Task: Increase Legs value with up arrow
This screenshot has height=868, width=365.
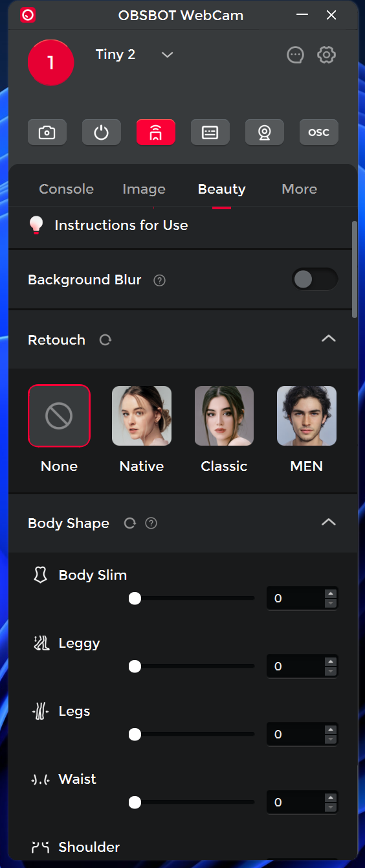Action: tap(331, 729)
